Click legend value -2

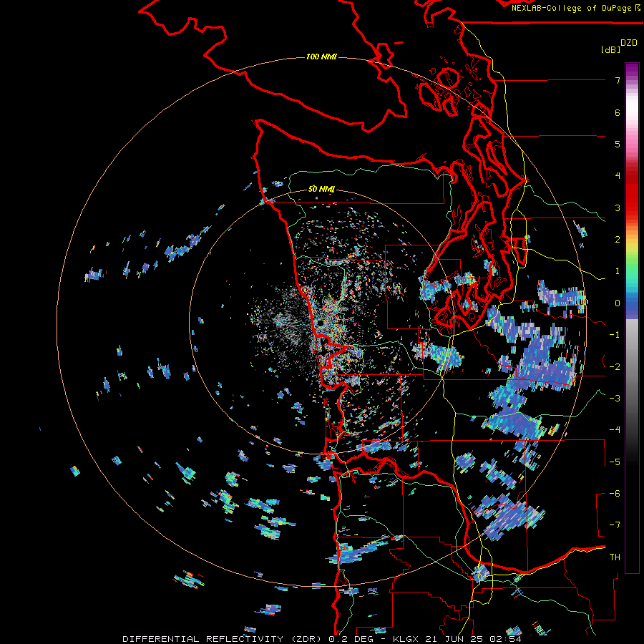tap(615, 366)
